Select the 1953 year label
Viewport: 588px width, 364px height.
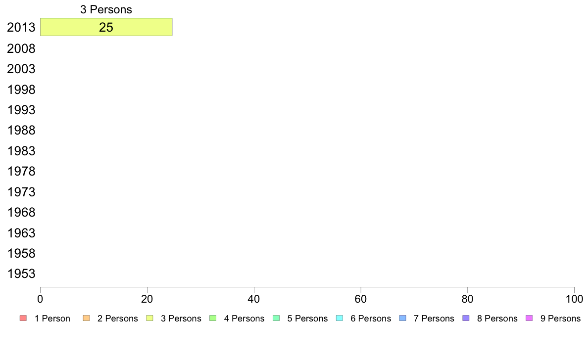click(21, 273)
